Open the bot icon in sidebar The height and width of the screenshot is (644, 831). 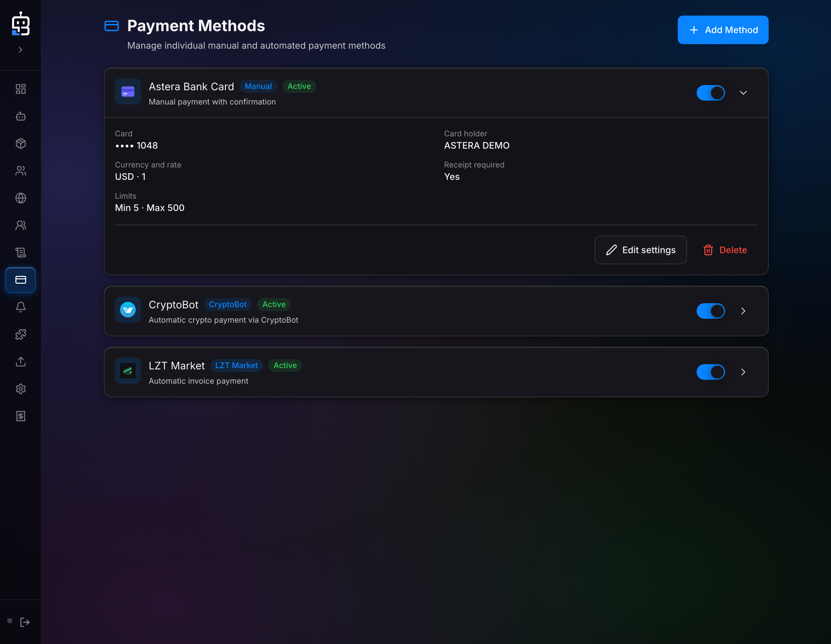(x=20, y=117)
